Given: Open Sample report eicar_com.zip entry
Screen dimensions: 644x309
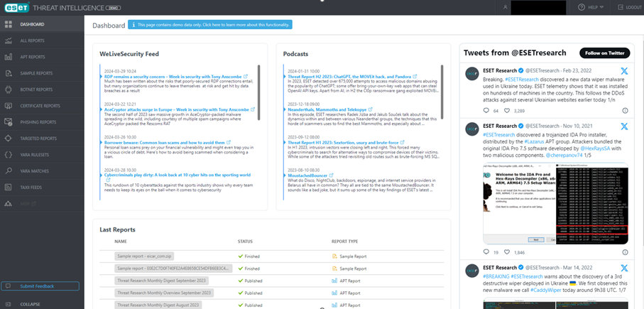Looking at the screenshot, I should click(145, 254).
